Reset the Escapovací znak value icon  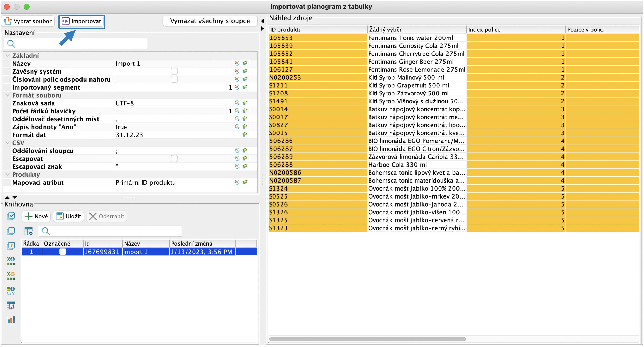pos(237,166)
